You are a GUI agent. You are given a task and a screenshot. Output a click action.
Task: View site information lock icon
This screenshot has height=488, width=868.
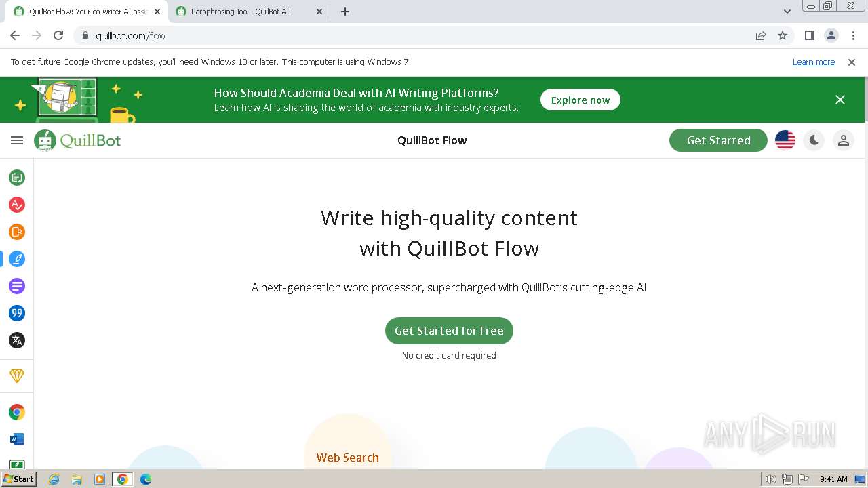click(85, 36)
